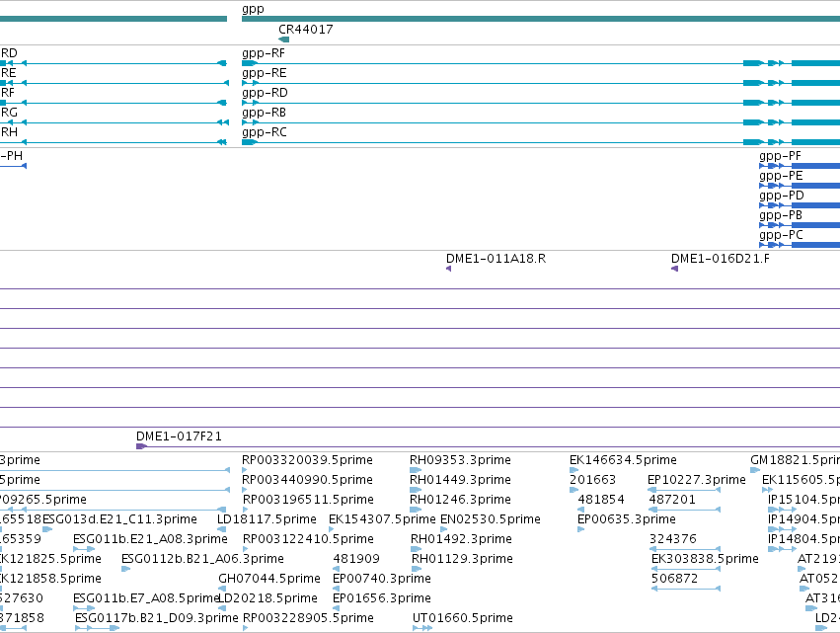Select transcript gpp-RE label
The image size is (840, 633).
(265, 73)
